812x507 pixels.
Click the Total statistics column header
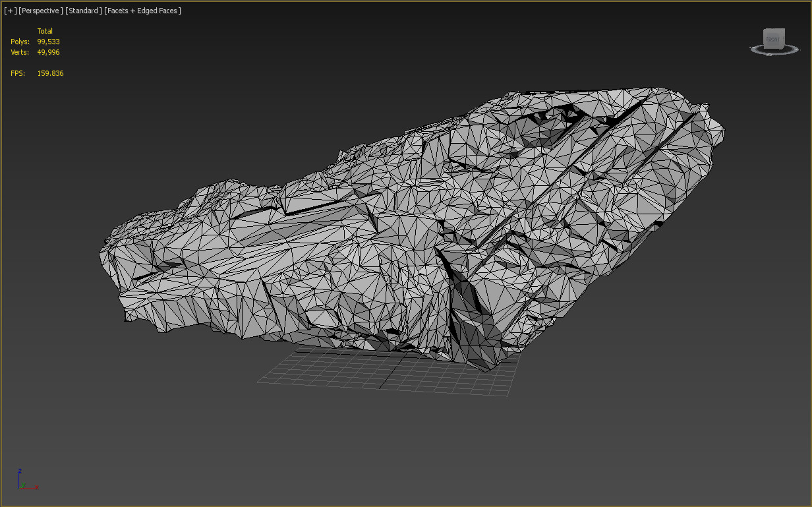45,31
